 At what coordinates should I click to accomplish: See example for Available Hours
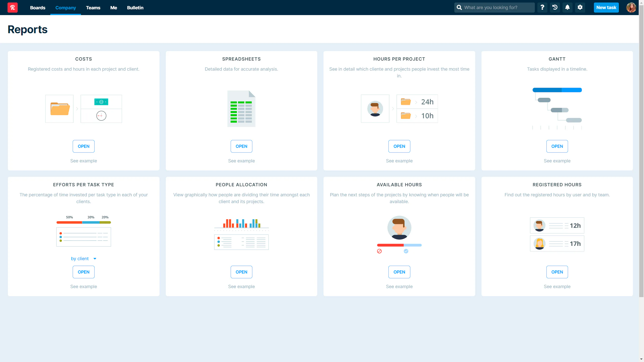pos(399,287)
